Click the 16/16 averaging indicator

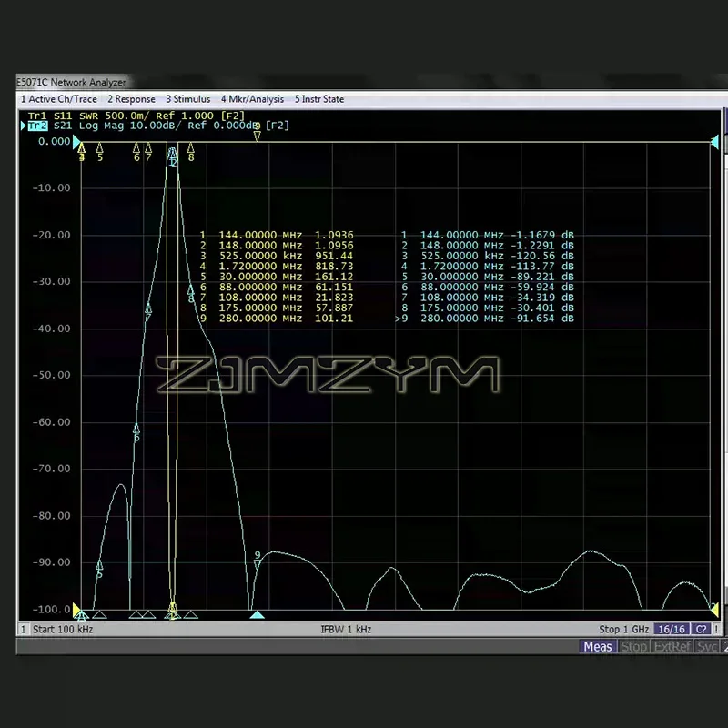672,629
